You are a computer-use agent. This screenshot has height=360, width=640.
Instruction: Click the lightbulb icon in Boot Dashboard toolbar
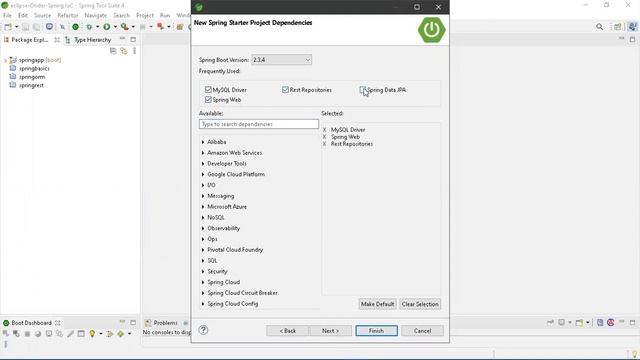pyautogui.click(x=92, y=334)
